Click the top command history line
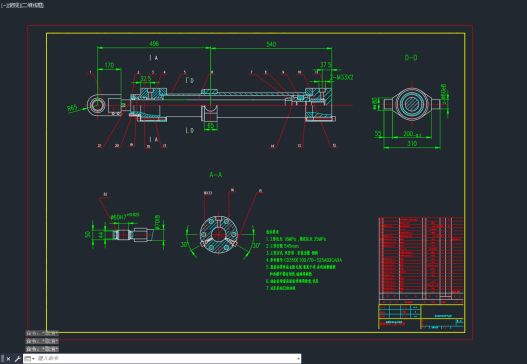This screenshot has height=364, width=527. (x=42, y=333)
